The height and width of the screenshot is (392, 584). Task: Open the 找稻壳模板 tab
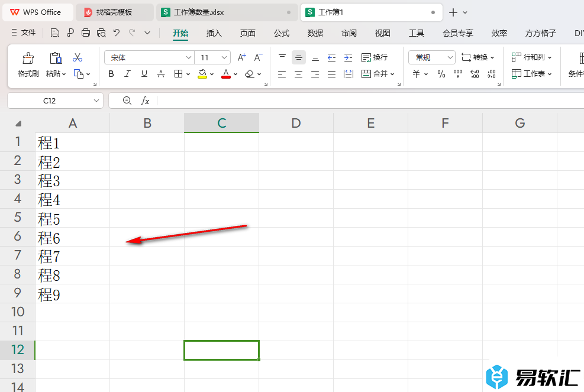tap(114, 12)
